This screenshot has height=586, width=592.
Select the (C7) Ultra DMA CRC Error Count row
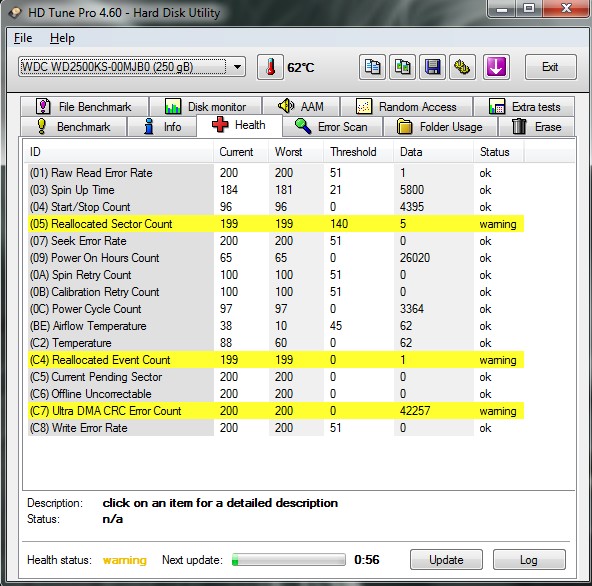pyautogui.click(x=276, y=411)
